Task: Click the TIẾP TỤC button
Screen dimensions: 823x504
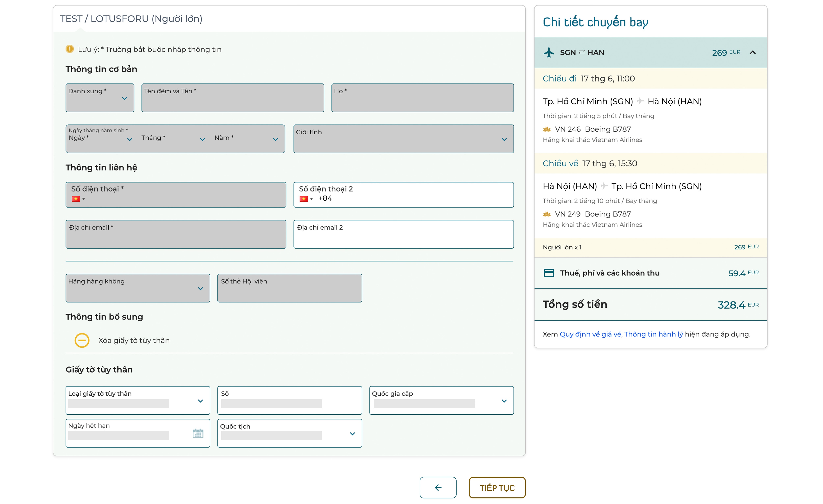Action: (x=497, y=488)
